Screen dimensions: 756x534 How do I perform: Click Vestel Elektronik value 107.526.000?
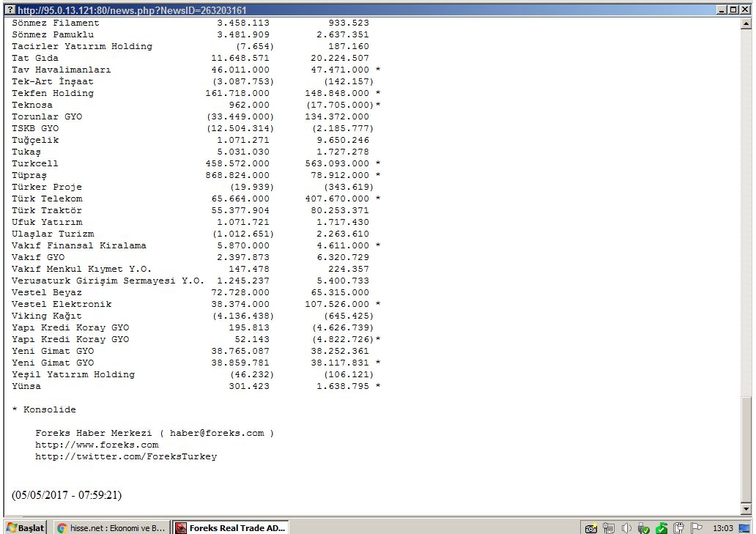tap(337, 304)
